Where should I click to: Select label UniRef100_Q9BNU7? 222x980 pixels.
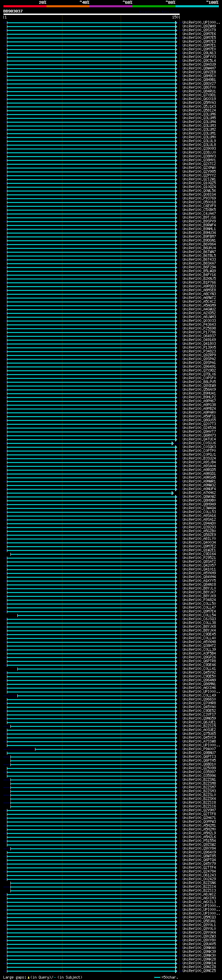point(199,753)
